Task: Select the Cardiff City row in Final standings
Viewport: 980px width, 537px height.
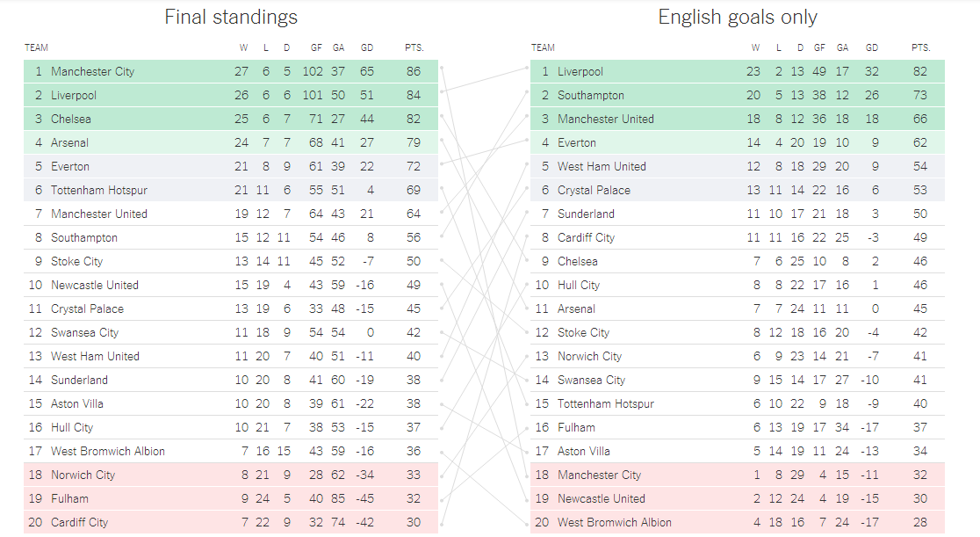Action: tap(231, 522)
